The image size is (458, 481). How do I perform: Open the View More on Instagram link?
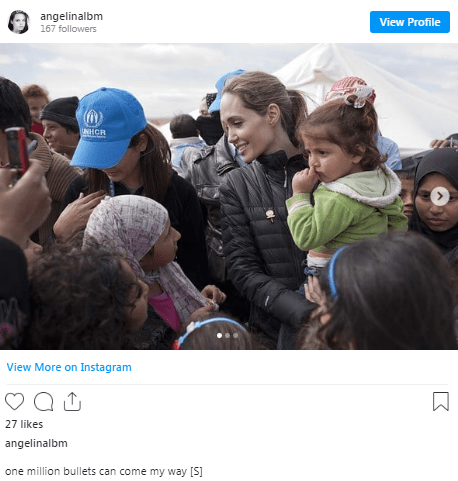(69, 367)
